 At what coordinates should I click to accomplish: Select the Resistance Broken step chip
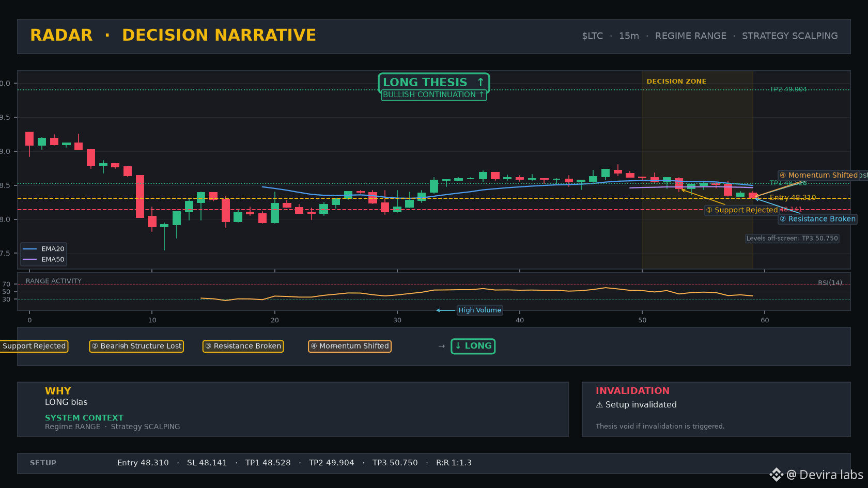[243, 346]
